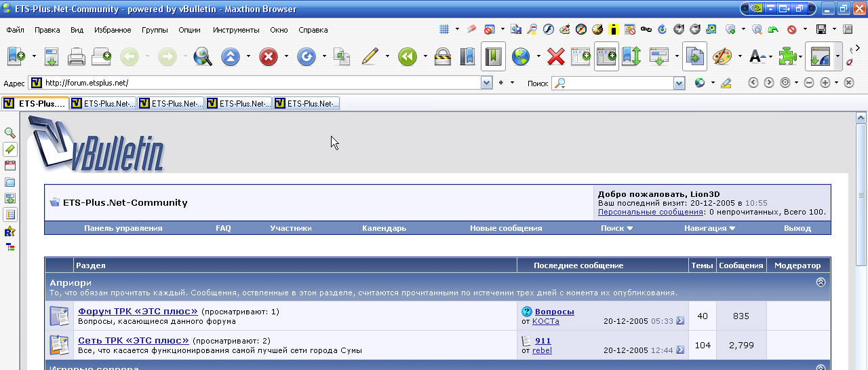Image resolution: width=868 pixels, height=370 pixels.
Task: Click the large red X toolbar icon
Action: click(556, 57)
